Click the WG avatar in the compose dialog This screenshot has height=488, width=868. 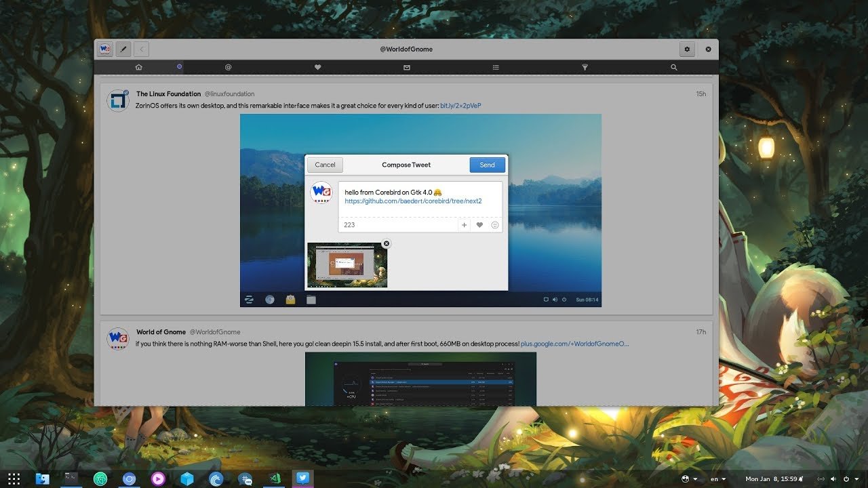[321, 192]
